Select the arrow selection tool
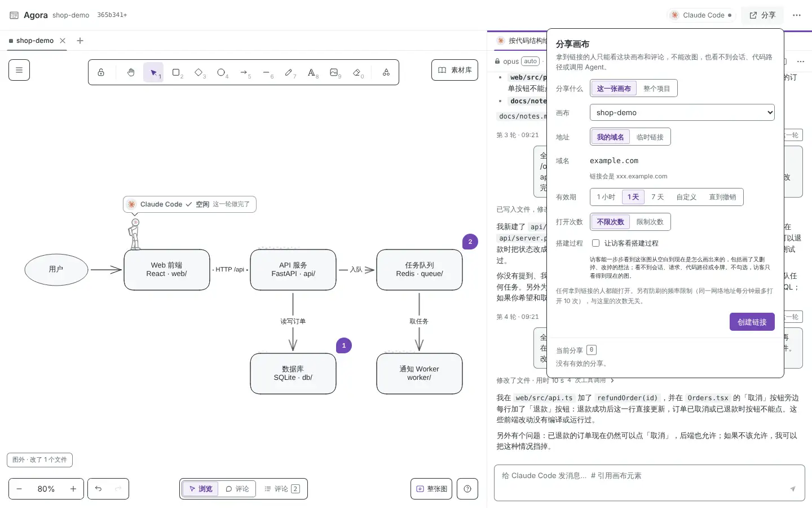 tap(153, 72)
